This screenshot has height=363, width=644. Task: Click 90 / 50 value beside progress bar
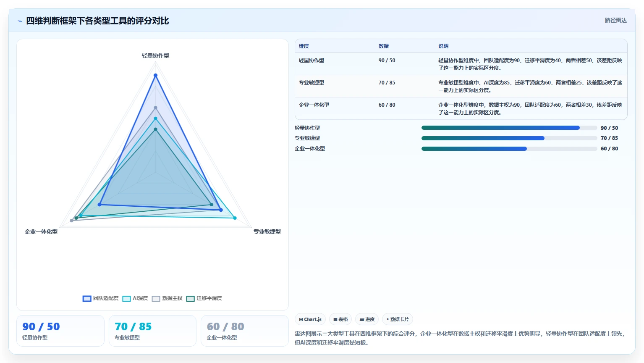(x=609, y=128)
